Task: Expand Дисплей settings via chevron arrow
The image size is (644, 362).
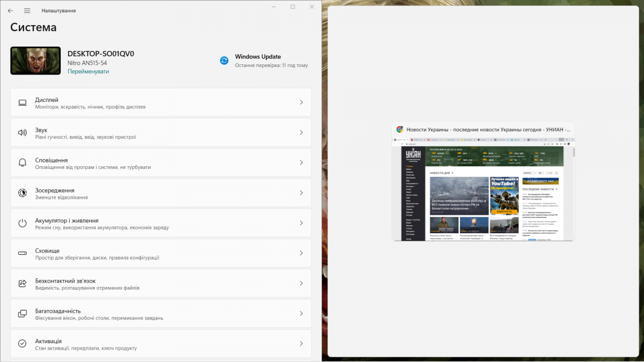Action: (301, 102)
